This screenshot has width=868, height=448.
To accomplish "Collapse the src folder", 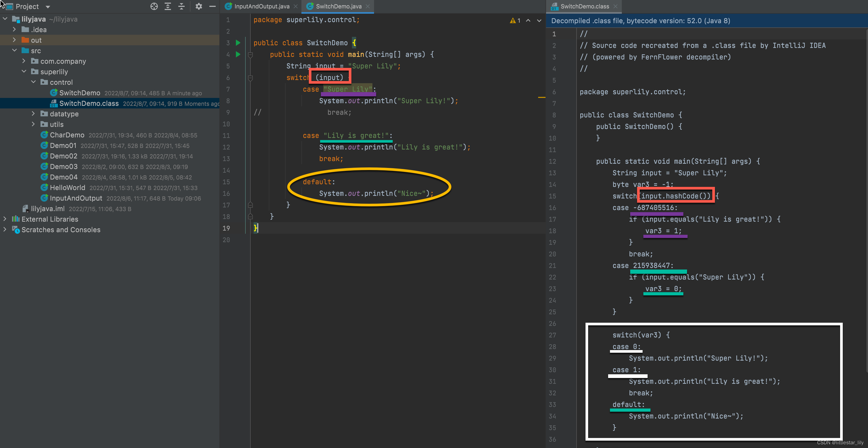I will (14, 51).
